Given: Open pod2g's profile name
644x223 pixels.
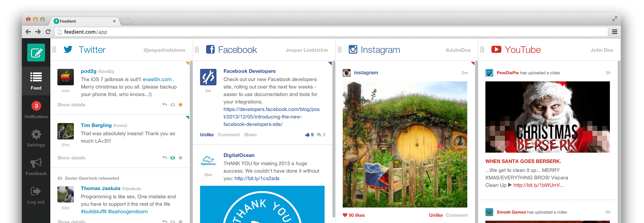Looking at the screenshot, I should coord(89,71).
